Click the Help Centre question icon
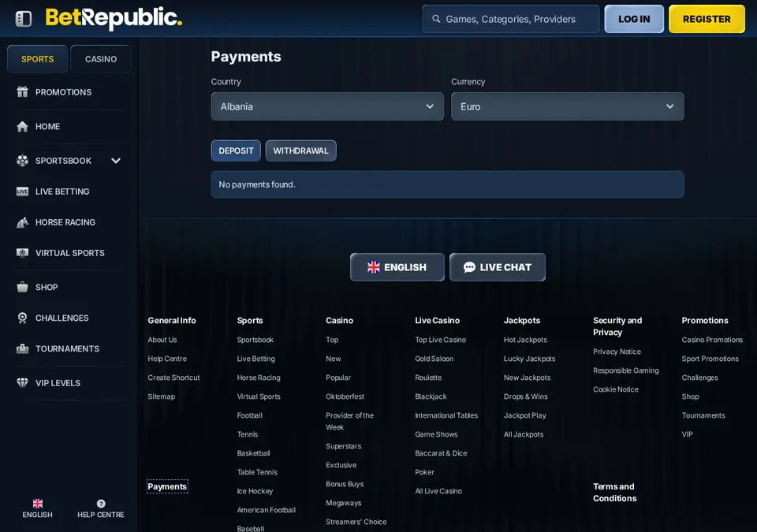This screenshot has height=532, width=757. [x=101, y=504]
